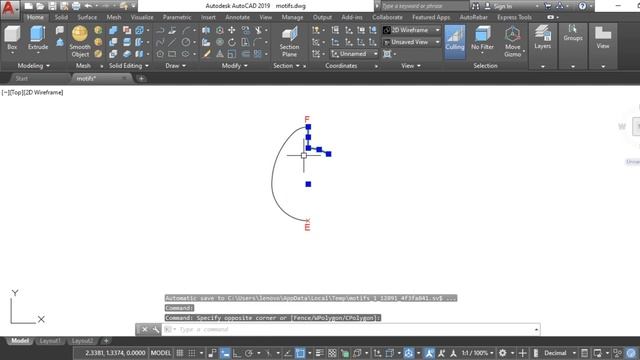
Task: Toggle the grid display in status bar
Action: click(180, 353)
